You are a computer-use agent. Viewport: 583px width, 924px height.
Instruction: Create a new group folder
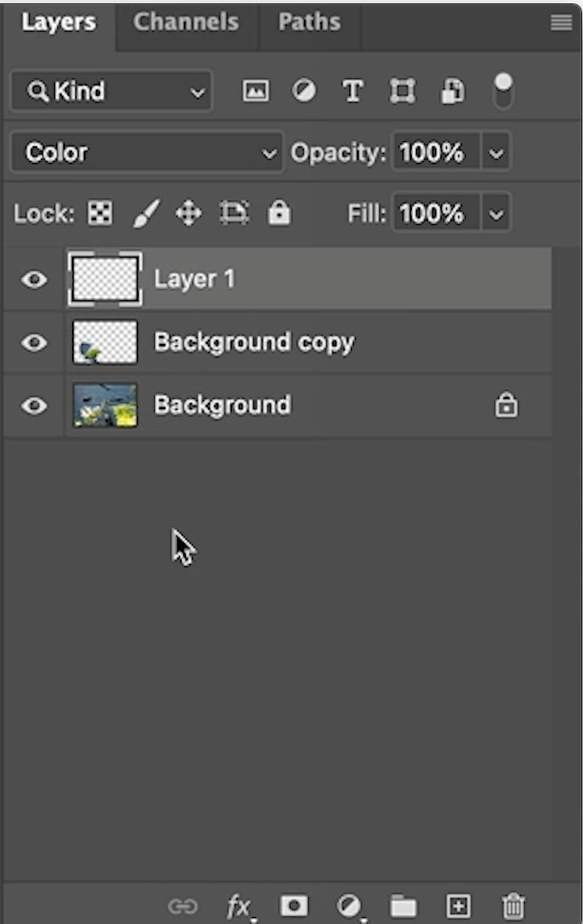pos(403,906)
